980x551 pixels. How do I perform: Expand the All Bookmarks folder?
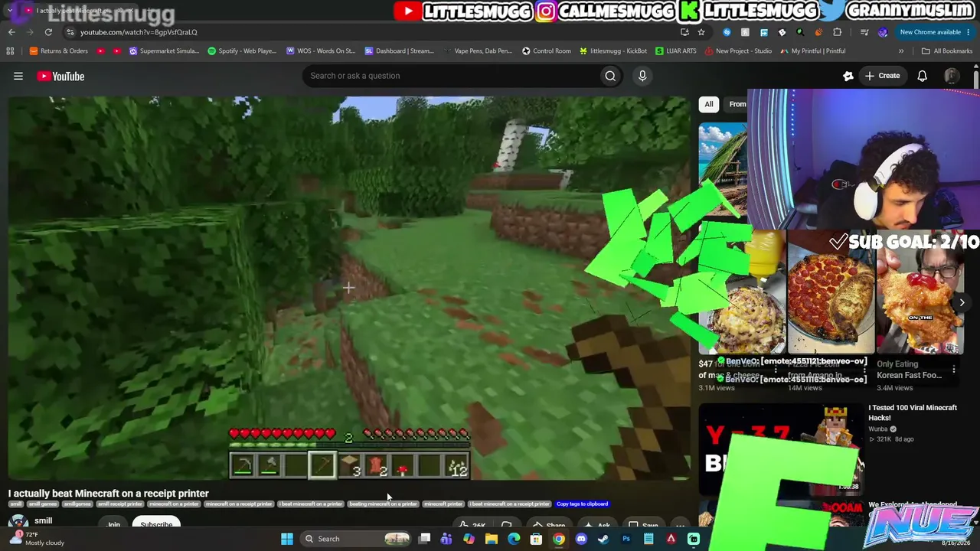coord(947,51)
